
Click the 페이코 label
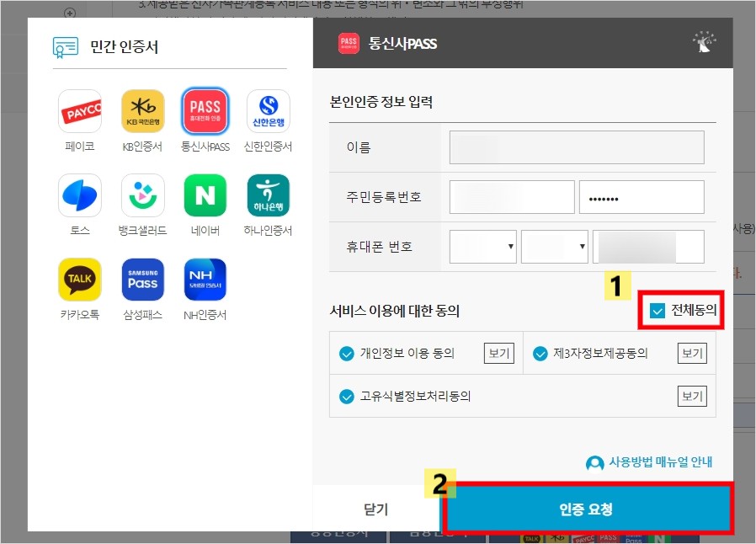[x=79, y=147]
